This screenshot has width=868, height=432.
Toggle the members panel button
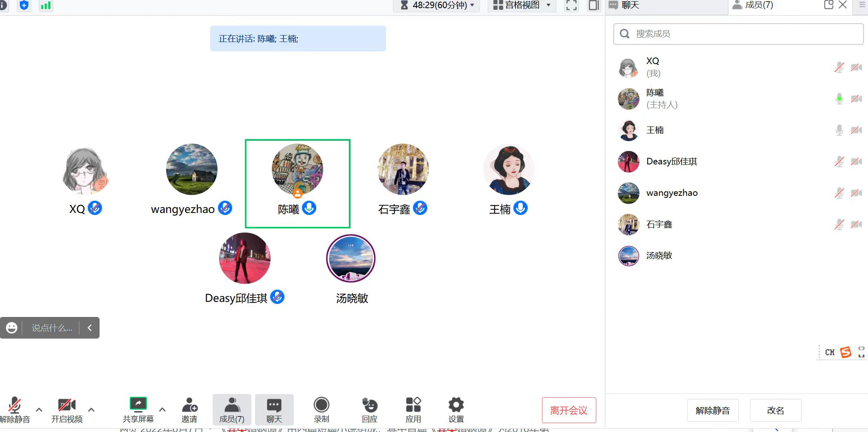click(x=232, y=410)
